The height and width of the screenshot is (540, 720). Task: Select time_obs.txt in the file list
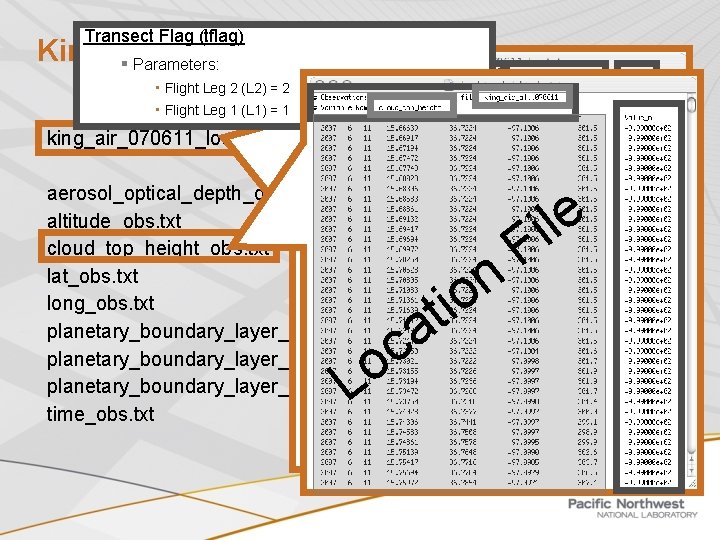tap(100, 414)
